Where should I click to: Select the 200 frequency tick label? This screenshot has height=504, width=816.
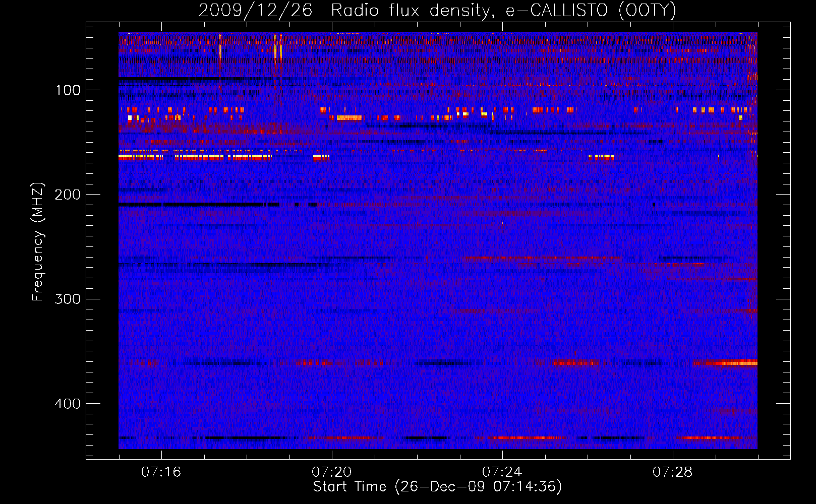68,195
